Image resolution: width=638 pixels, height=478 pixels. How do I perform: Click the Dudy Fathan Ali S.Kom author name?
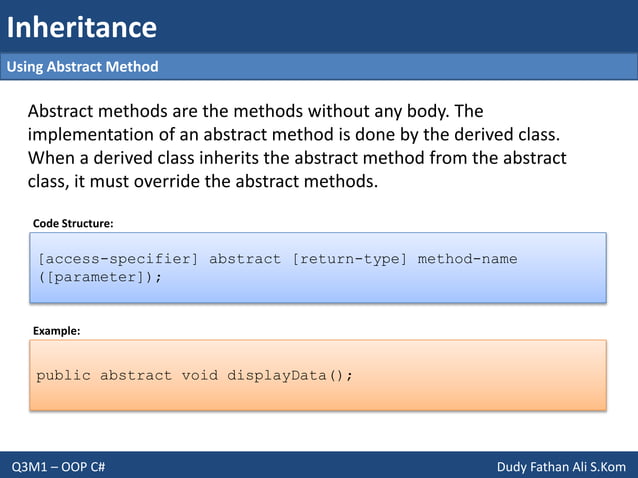point(562,467)
